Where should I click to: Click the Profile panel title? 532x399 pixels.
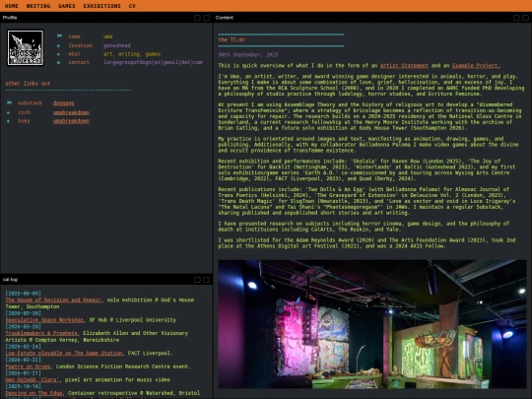[x=10, y=18]
